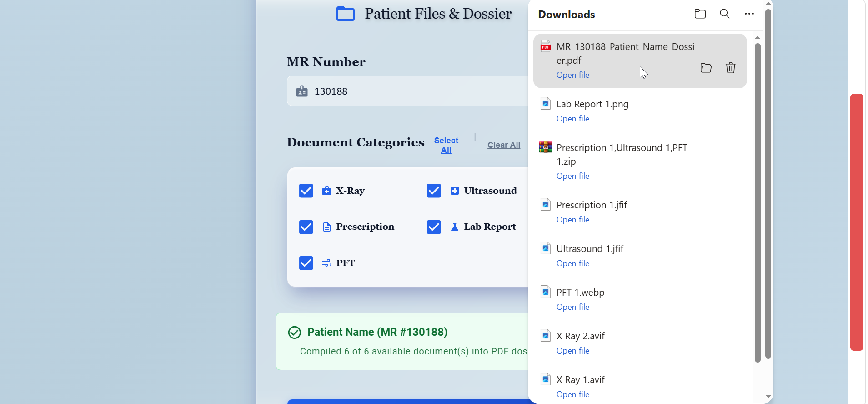The width and height of the screenshot is (868, 404).
Task: Open file link under Lab Report 1.png
Action: tap(573, 119)
